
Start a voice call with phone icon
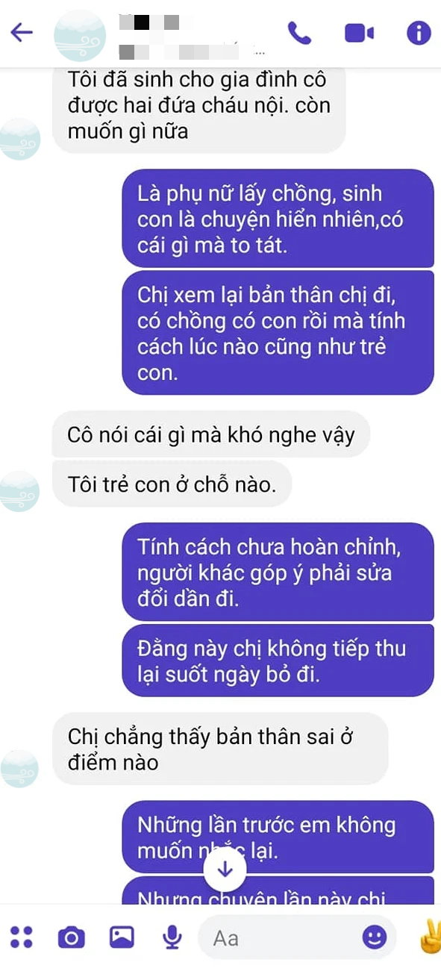[x=299, y=33]
